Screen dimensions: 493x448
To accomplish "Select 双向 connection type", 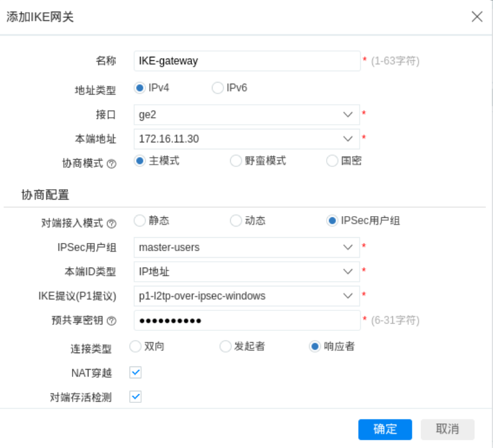I will tap(135, 347).
